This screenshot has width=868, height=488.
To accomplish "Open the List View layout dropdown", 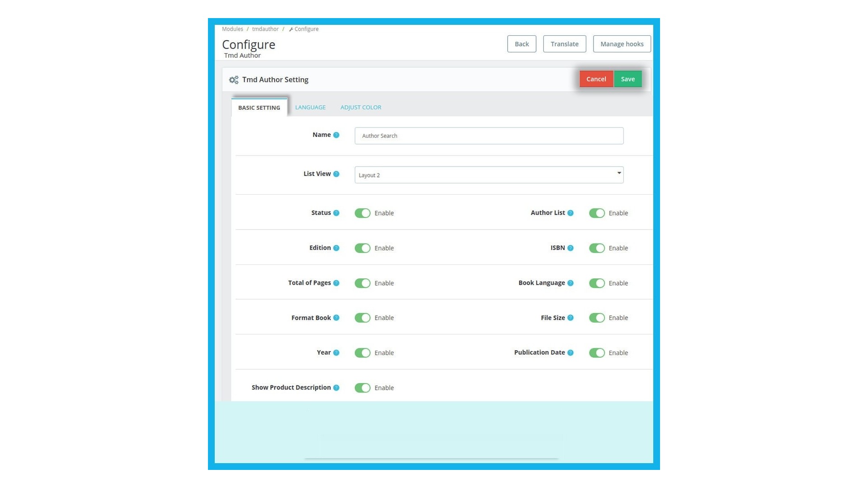I will tap(489, 175).
